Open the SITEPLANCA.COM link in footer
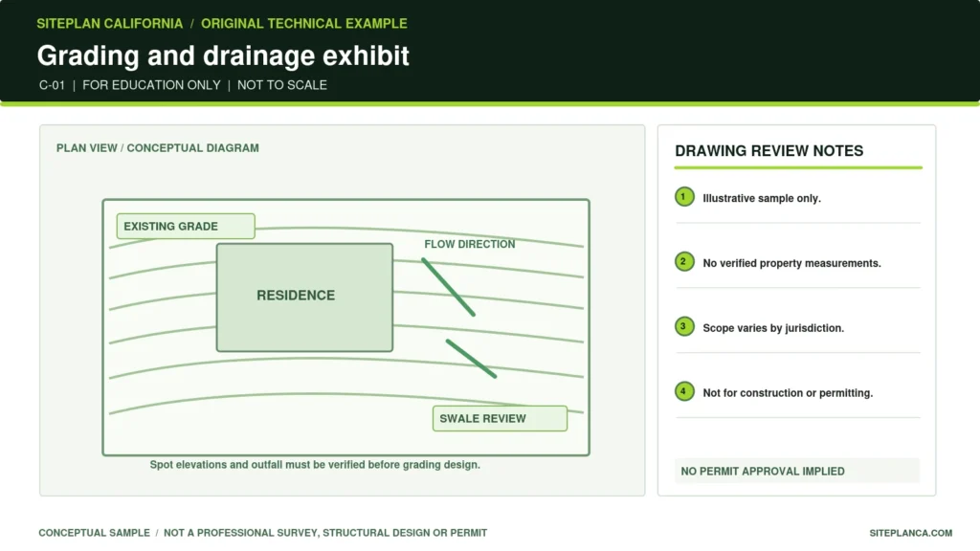 point(911,533)
